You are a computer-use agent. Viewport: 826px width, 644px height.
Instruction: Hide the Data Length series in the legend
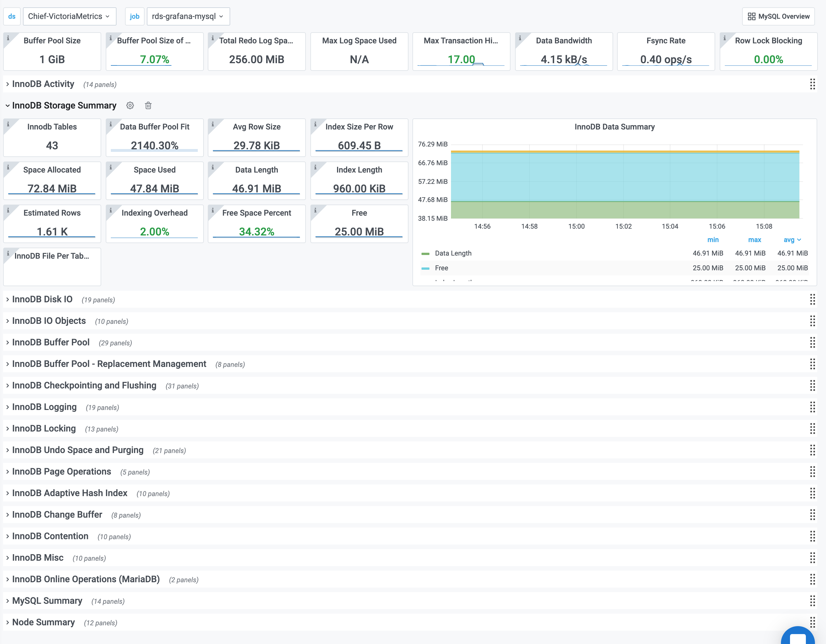[453, 253]
